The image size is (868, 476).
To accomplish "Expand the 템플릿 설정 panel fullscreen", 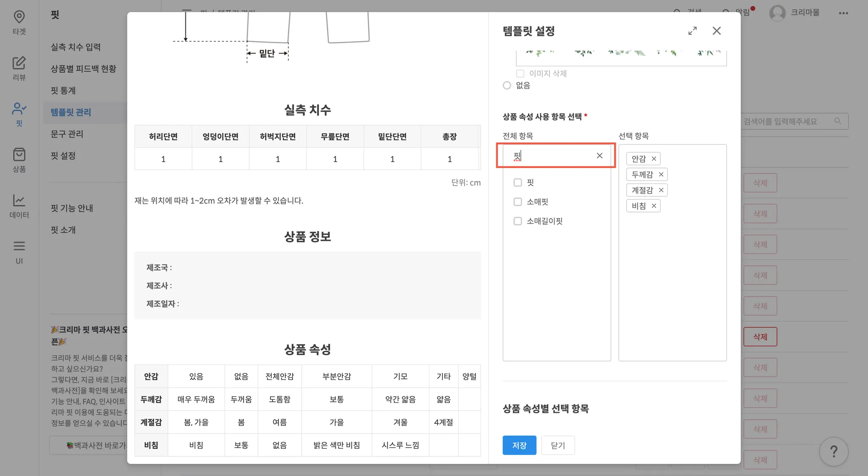I will (x=693, y=31).
